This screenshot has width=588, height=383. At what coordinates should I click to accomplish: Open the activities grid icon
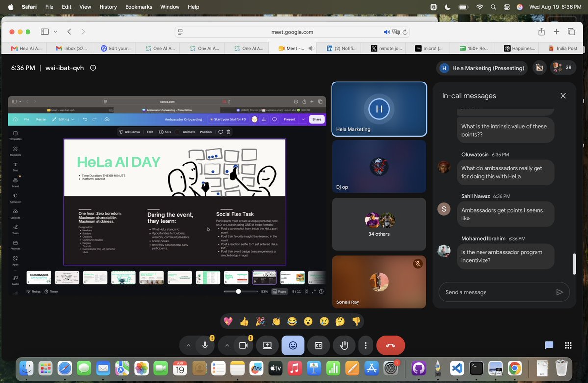pos(568,345)
